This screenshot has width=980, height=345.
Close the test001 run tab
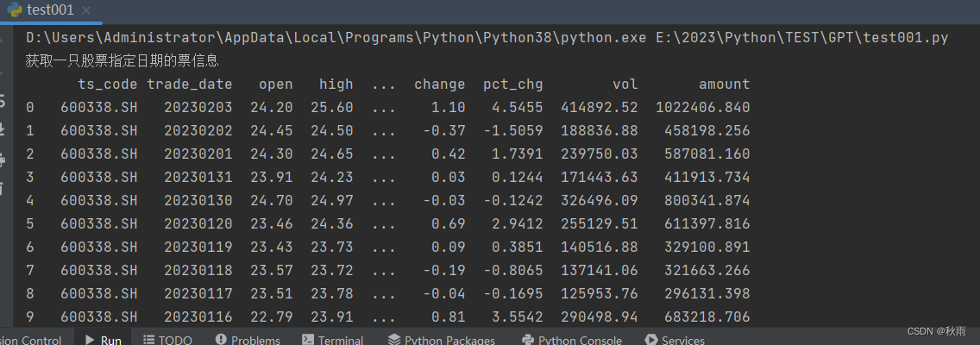(x=86, y=10)
